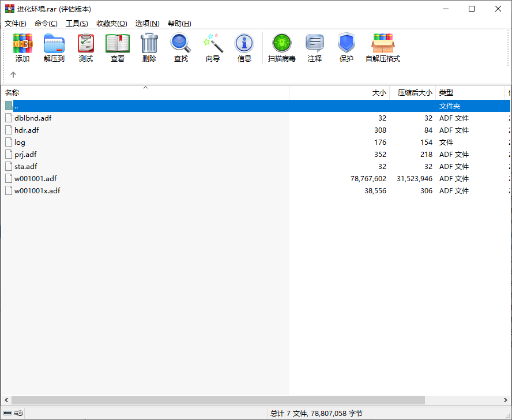This screenshot has width=512, height=420.
Task: Open the 收藏夹(O) menu
Action: coord(112,24)
